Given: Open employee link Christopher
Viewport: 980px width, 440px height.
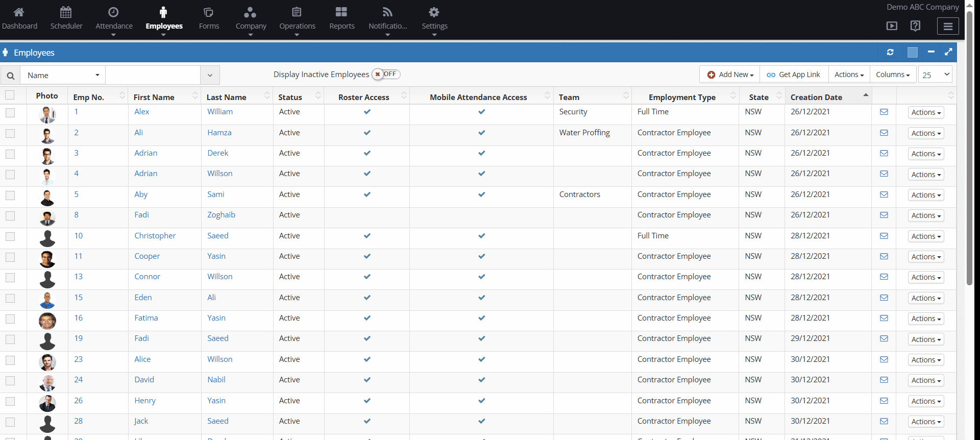Looking at the screenshot, I should [x=155, y=236].
